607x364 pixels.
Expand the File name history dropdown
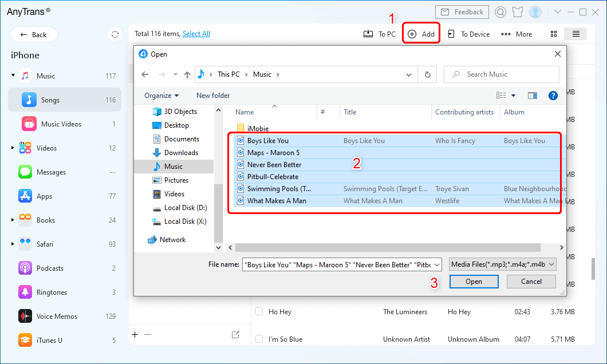pos(437,264)
